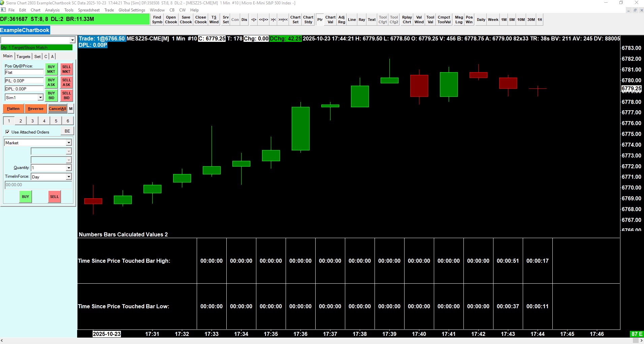Save the chartbook with Save Cbook
Image resolution: width=644 pixels, height=344 pixels.
pyautogui.click(x=186, y=20)
